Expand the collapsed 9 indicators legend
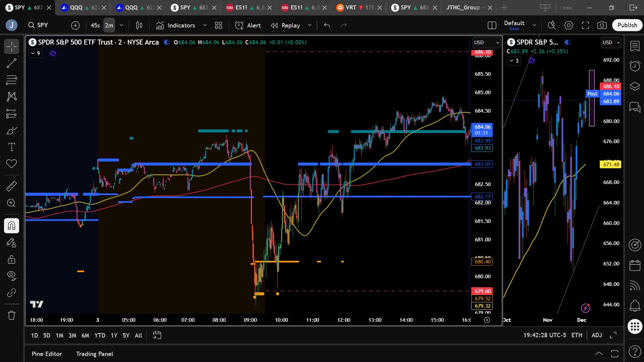The image size is (644, 362). coord(35,53)
